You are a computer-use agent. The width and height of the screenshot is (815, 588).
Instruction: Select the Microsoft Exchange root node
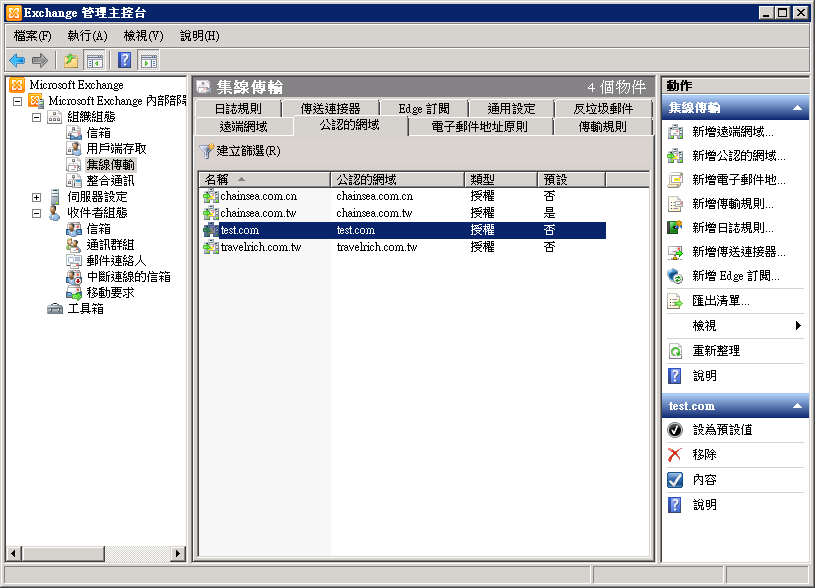pos(76,85)
